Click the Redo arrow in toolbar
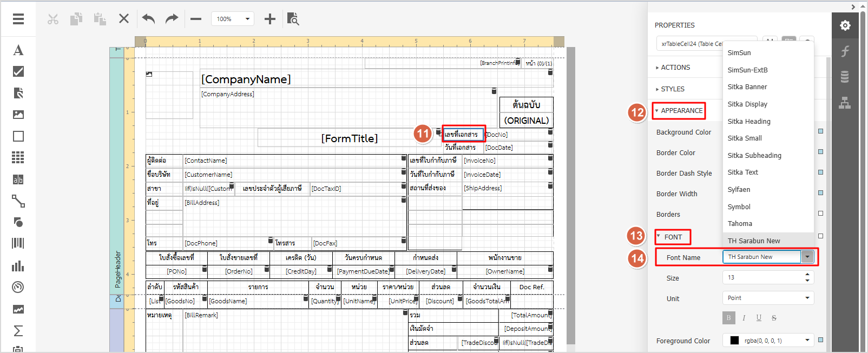 (x=172, y=19)
